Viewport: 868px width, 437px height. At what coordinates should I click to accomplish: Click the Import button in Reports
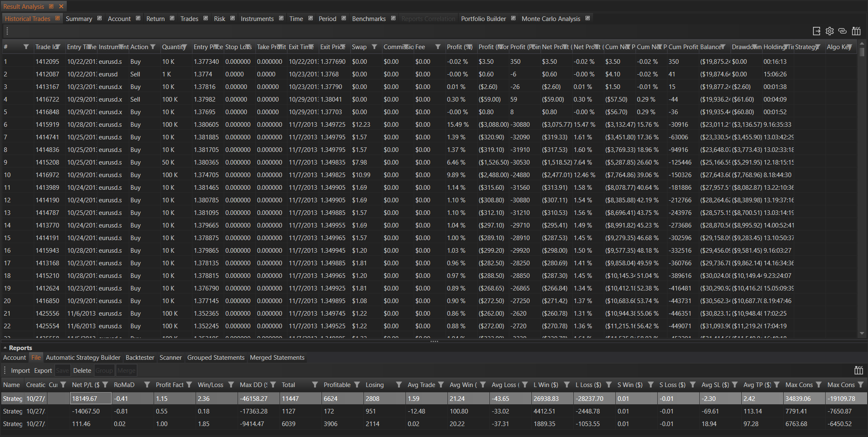pyautogui.click(x=20, y=371)
